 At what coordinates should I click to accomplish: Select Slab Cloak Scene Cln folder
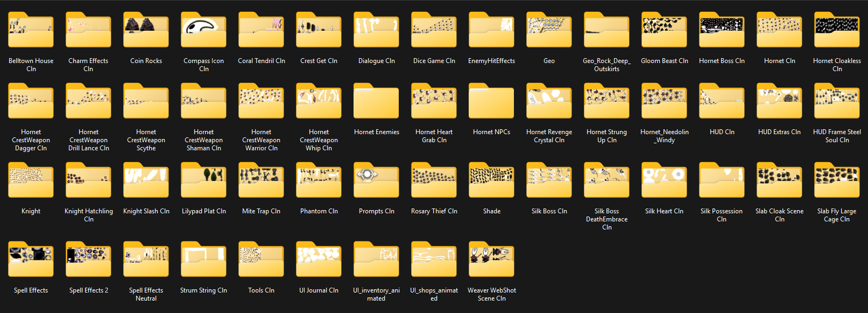coord(779,180)
